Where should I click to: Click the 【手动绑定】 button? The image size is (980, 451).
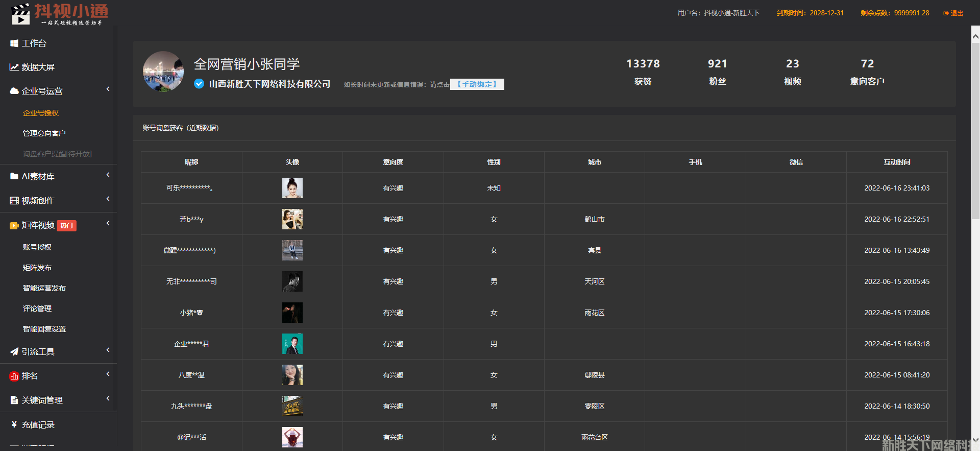pyautogui.click(x=477, y=84)
